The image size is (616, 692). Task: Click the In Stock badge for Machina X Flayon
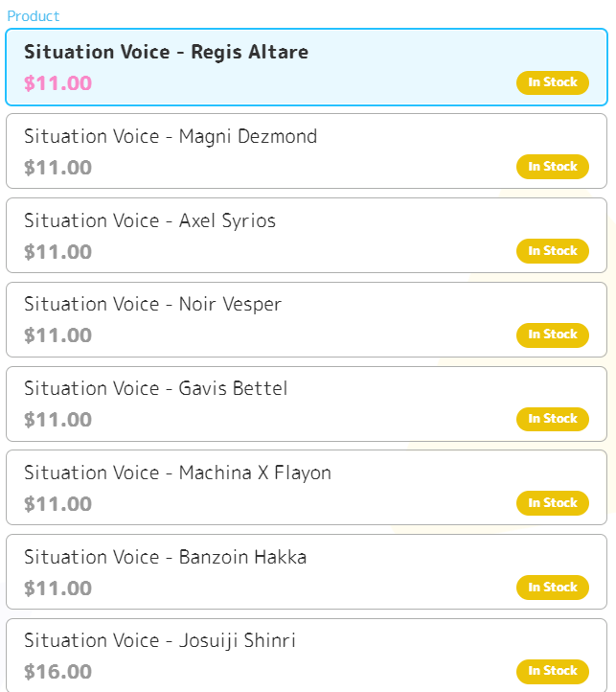(x=553, y=503)
